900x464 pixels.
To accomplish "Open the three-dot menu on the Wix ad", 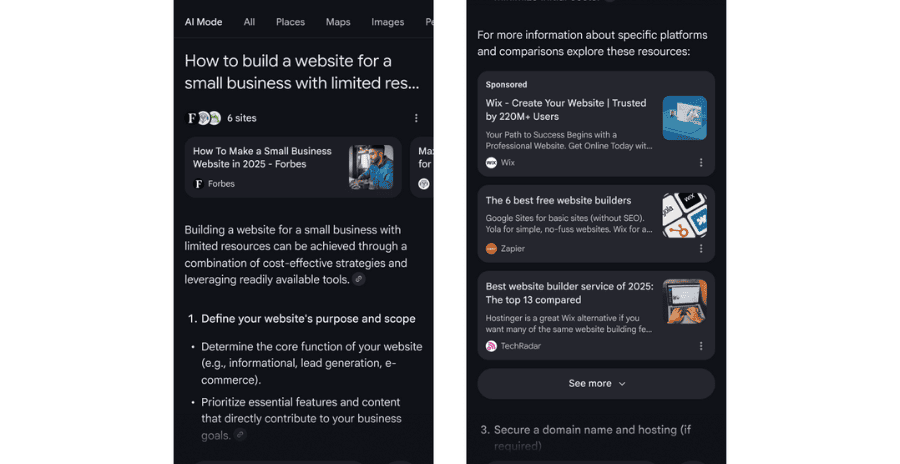I will coord(701,163).
